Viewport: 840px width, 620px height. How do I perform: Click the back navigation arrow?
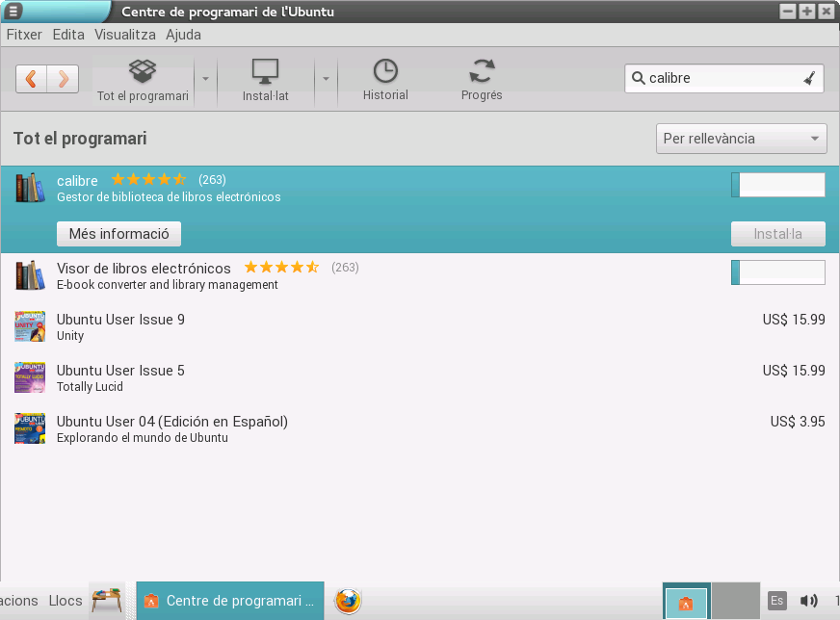pyautogui.click(x=32, y=79)
